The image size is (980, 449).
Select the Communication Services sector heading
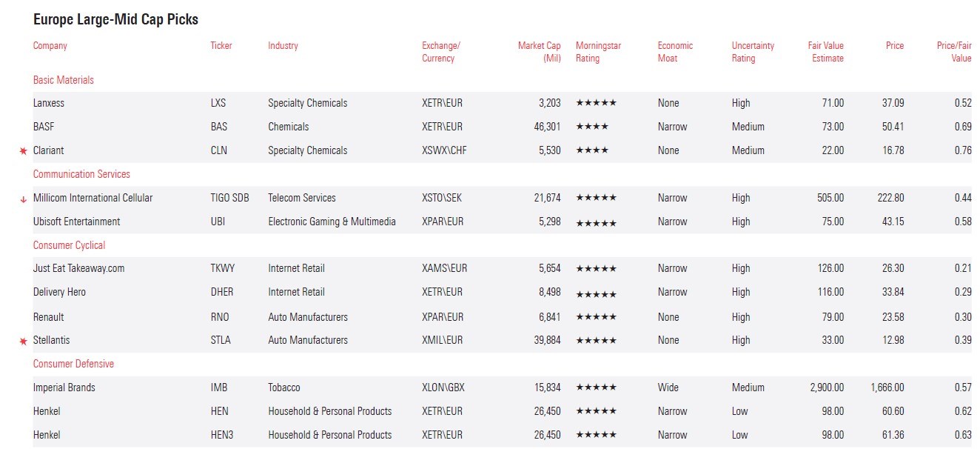point(81,174)
